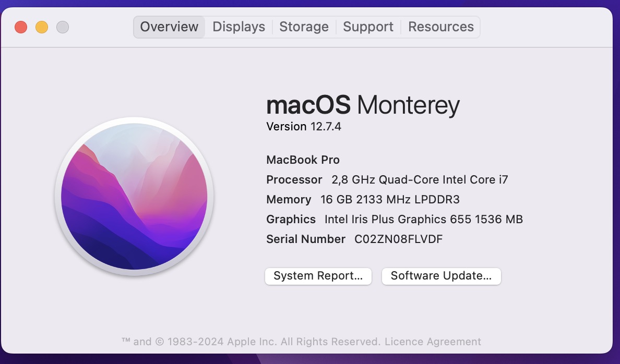
Task: Select the Support tab
Action: point(368,27)
